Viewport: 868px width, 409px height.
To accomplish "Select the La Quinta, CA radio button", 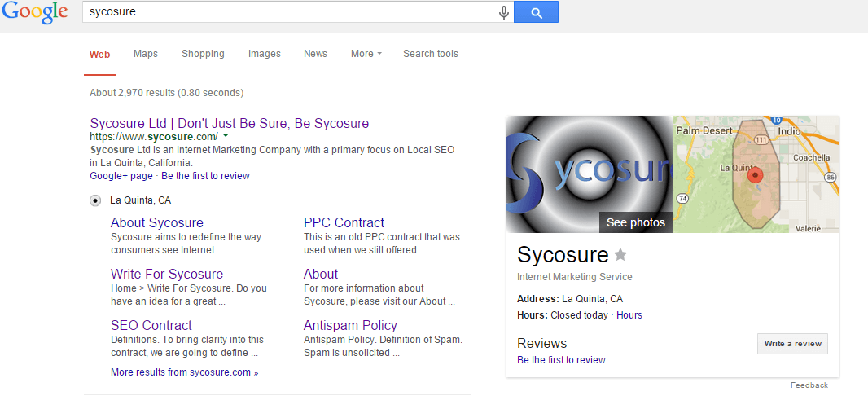I will coord(95,200).
